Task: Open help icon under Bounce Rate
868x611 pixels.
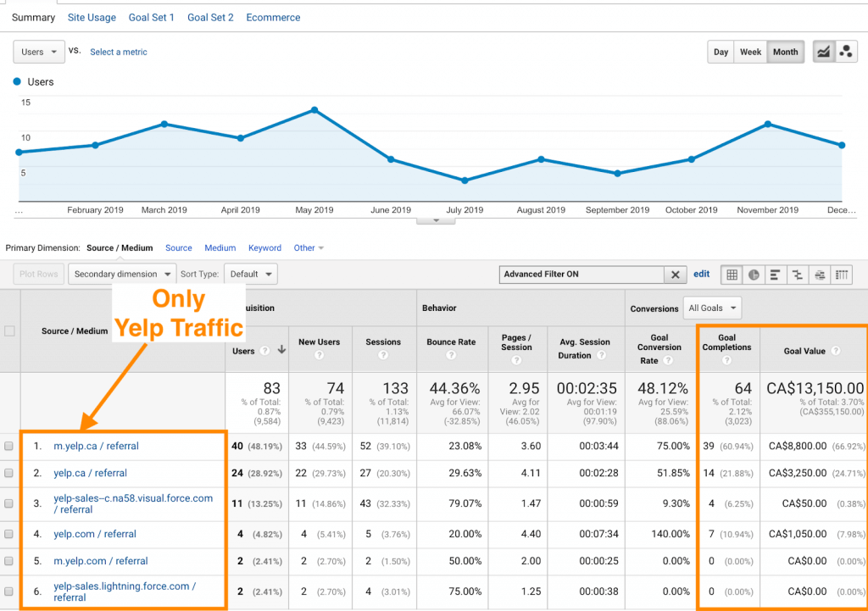Action: pos(451,355)
